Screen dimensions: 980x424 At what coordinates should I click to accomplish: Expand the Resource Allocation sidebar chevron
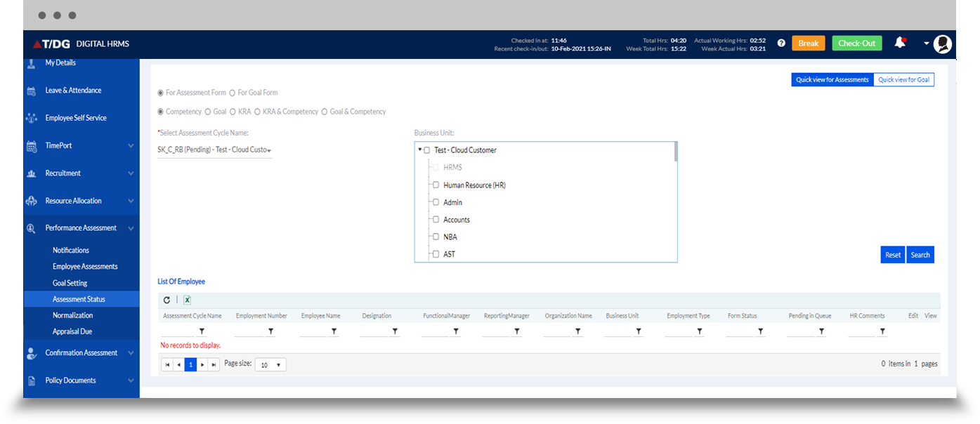pyautogui.click(x=131, y=201)
